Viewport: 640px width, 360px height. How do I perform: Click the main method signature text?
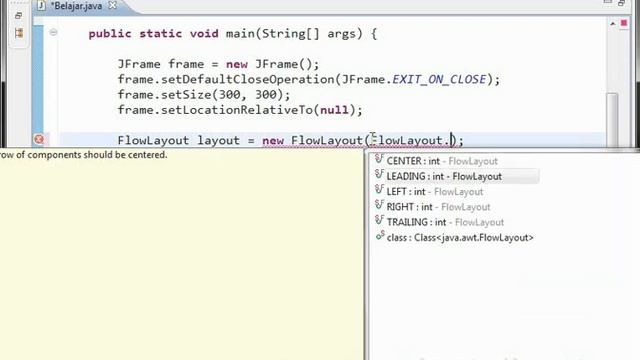pos(233,33)
